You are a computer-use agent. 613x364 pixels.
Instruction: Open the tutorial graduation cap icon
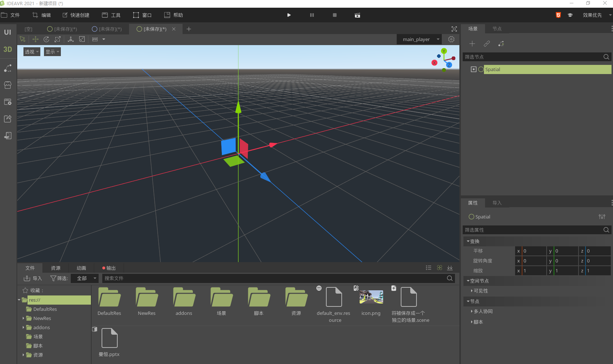[570, 15]
